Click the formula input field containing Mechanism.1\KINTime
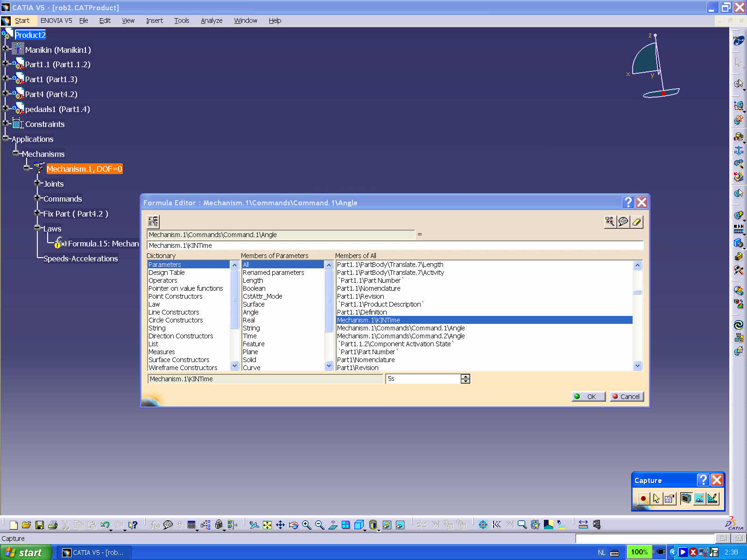This screenshot has height=560, width=747. [x=395, y=245]
